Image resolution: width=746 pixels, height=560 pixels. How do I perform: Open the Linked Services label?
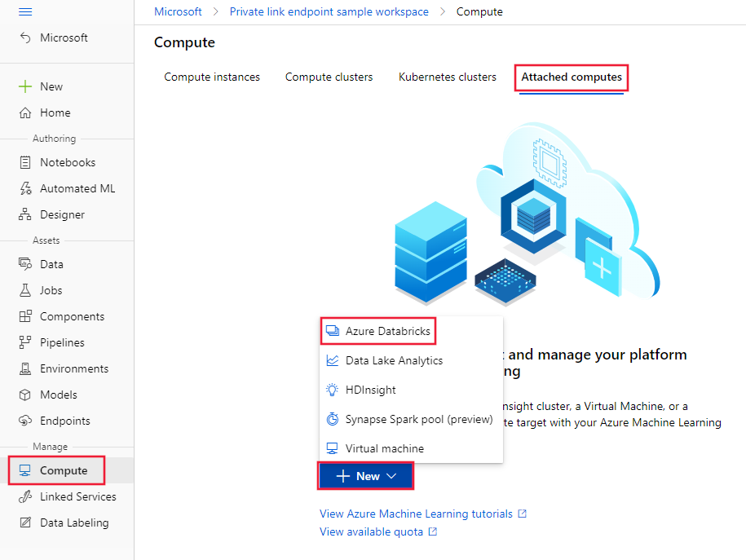click(x=78, y=496)
